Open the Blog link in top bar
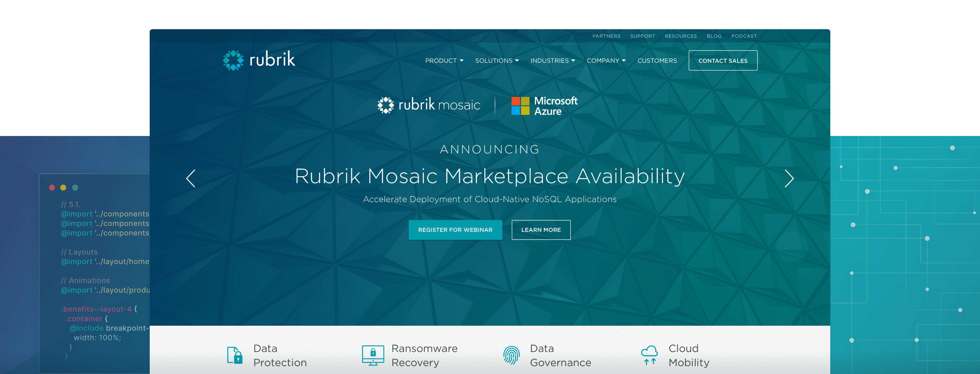The image size is (980, 374). click(714, 36)
